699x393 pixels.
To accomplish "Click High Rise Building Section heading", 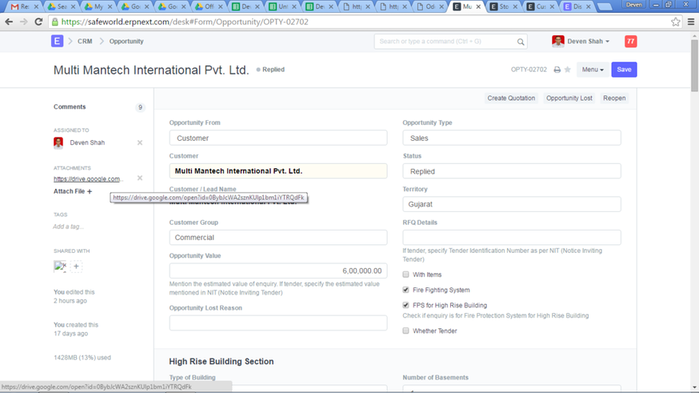I will click(x=221, y=361).
